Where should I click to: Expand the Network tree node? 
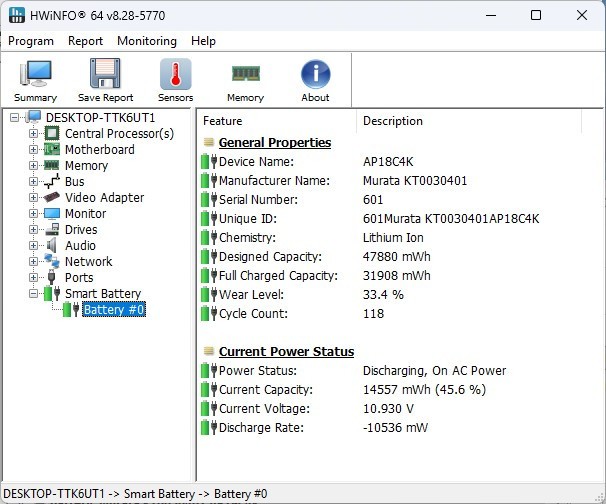coord(34,261)
